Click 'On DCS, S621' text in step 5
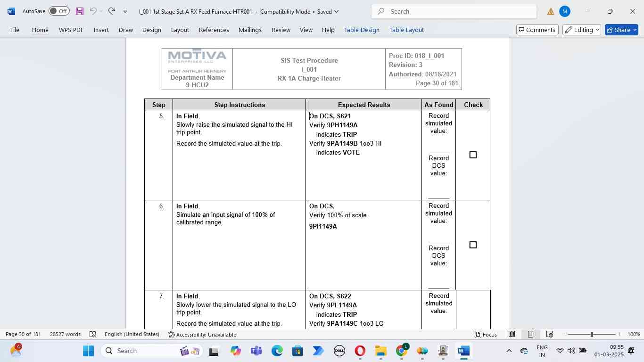The image size is (644, 362). tap(330, 116)
